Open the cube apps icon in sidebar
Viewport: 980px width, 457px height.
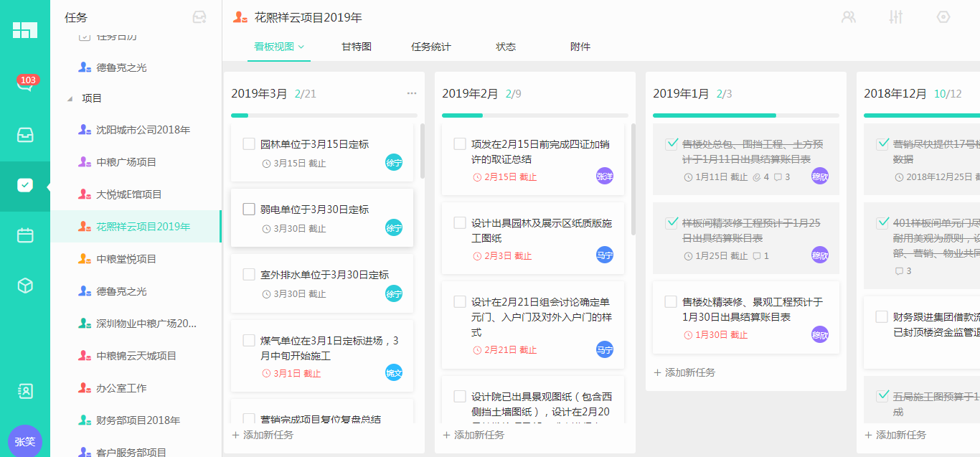tap(25, 286)
